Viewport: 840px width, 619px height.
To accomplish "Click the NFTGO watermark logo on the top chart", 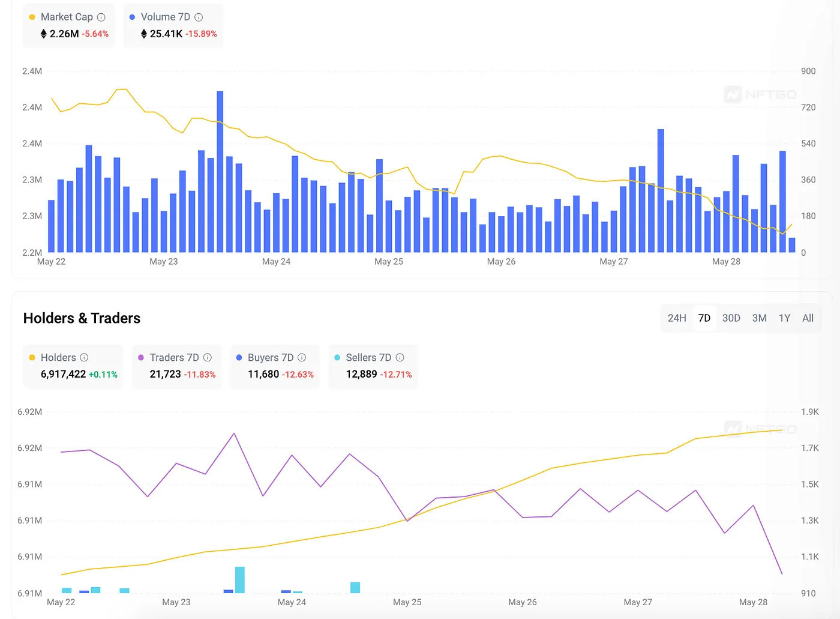I will pyautogui.click(x=760, y=95).
